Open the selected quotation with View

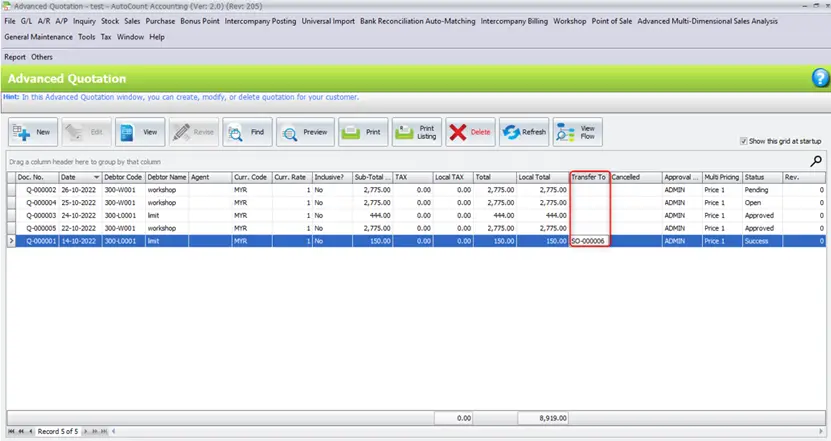tap(139, 132)
